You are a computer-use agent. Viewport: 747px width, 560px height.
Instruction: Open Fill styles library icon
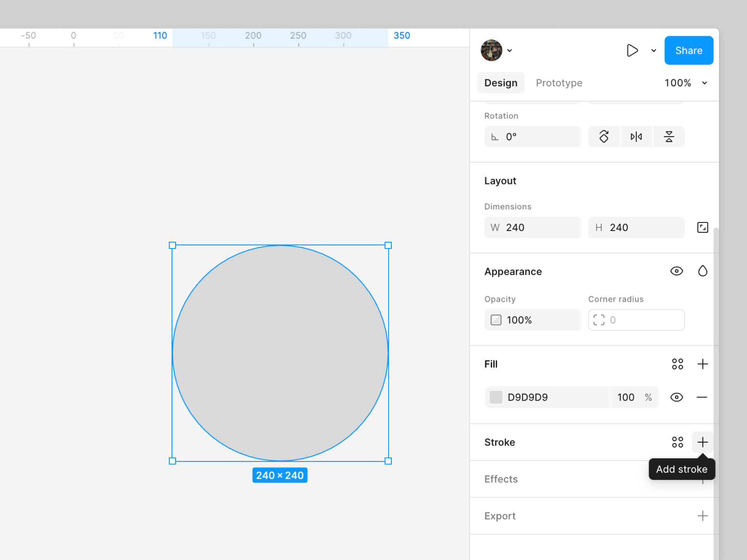tap(677, 364)
